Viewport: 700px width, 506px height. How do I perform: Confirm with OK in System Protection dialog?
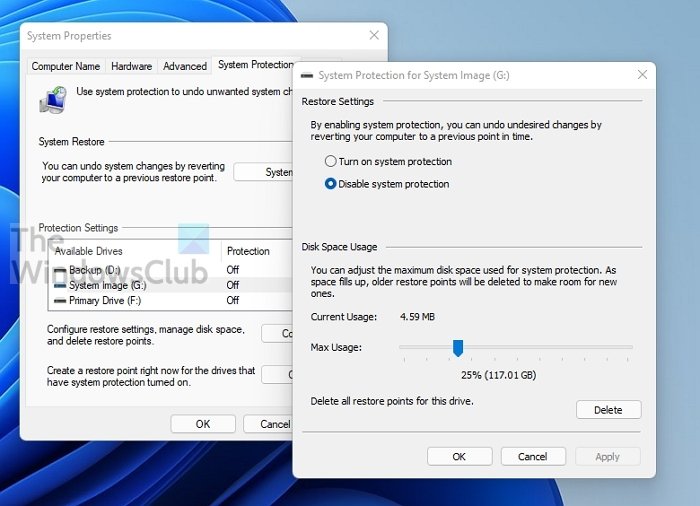point(459,456)
